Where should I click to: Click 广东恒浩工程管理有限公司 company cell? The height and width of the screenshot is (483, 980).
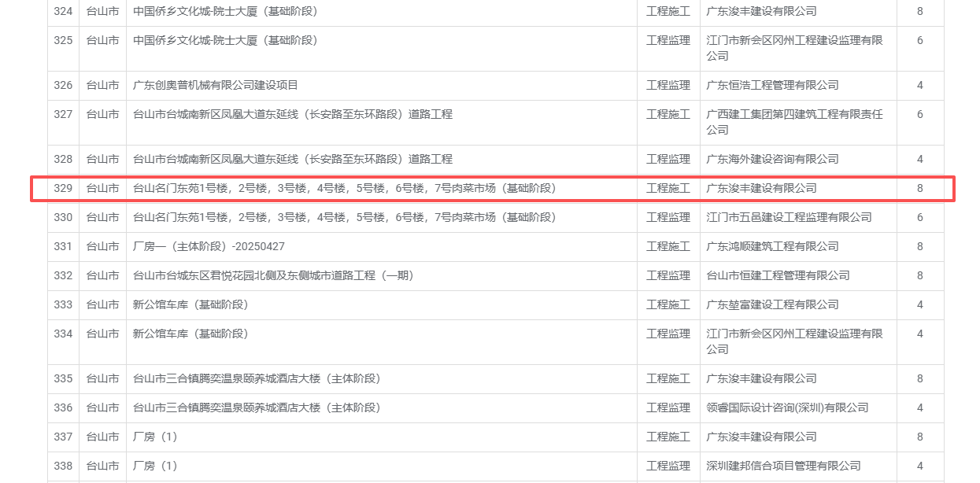click(772, 85)
